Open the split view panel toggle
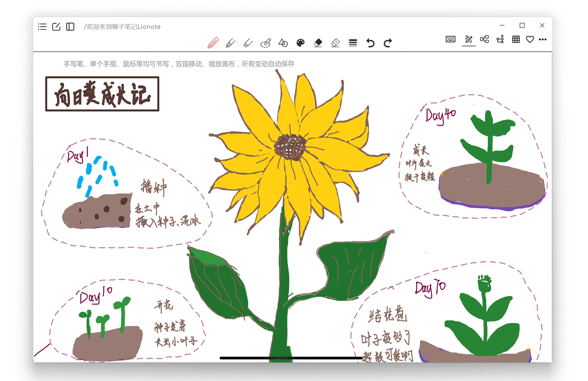 [70, 27]
